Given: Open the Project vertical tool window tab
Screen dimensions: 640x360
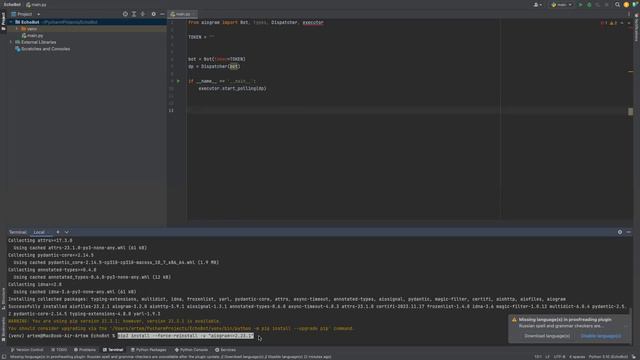Looking at the screenshot, I should coord(3,21).
